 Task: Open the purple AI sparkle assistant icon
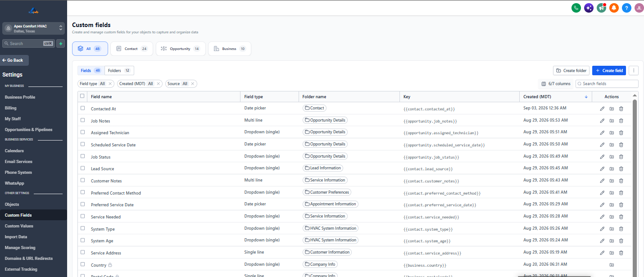click(588, 8)
